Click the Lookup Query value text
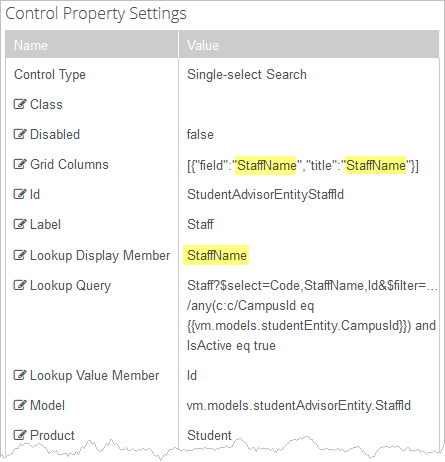This screenshot has width=445, height=462. [x=312, y=315]
